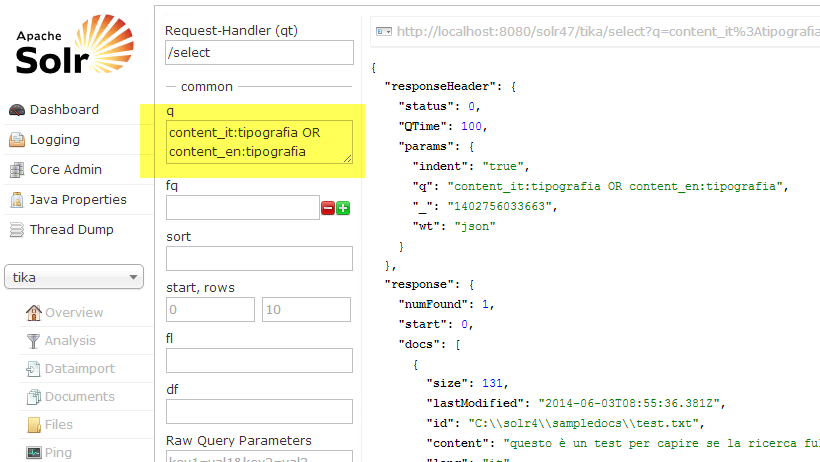The height and width of the screenshot is (462, 820).
Task: Open the Documents page
Action: point(79,397)
